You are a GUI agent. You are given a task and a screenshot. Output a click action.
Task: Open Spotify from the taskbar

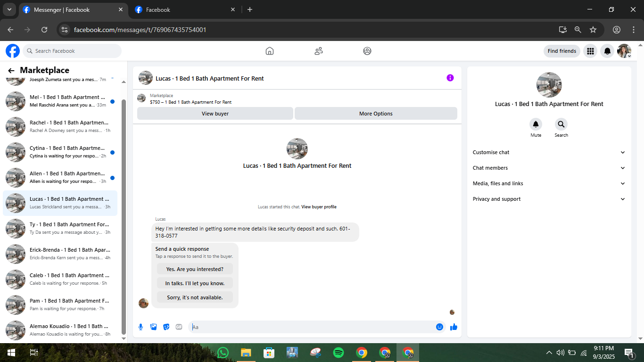[x=339, y=353]
